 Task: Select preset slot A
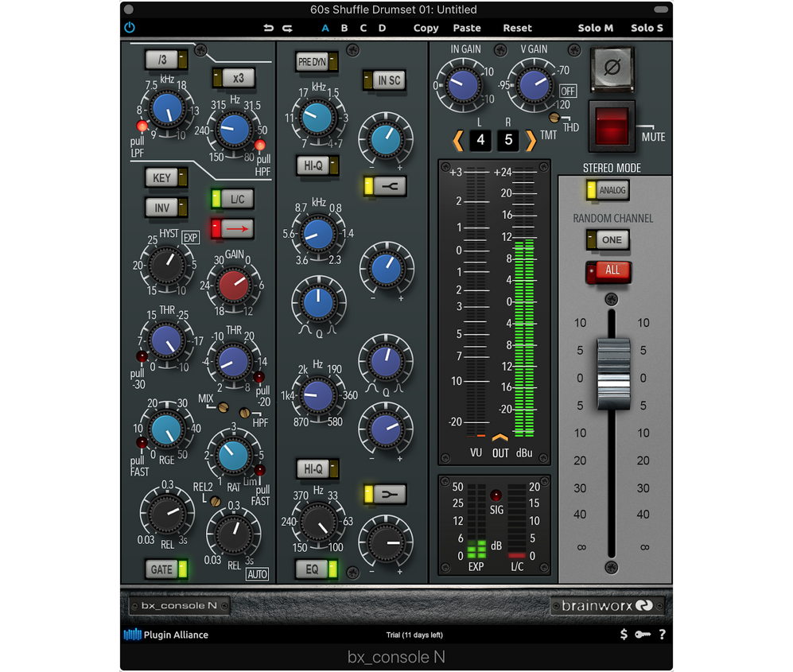(x=325, y=29)
